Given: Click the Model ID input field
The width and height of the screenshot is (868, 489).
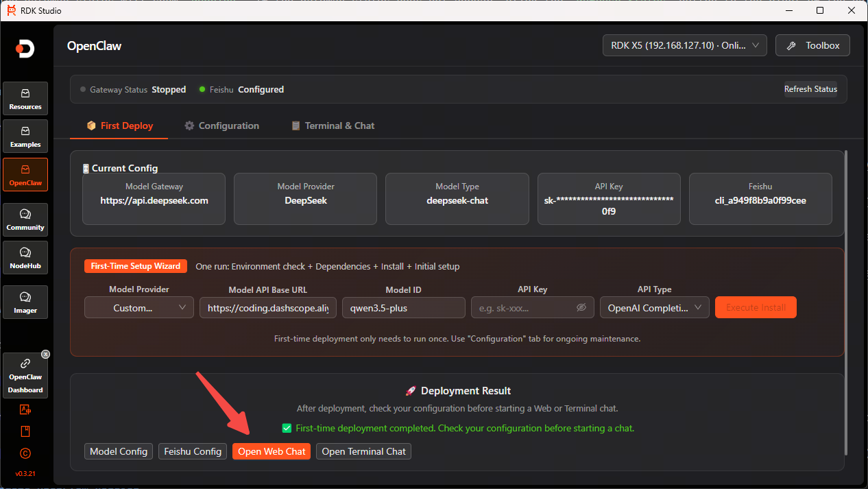Looking at the screenshot, I should [x=404, y=308].
